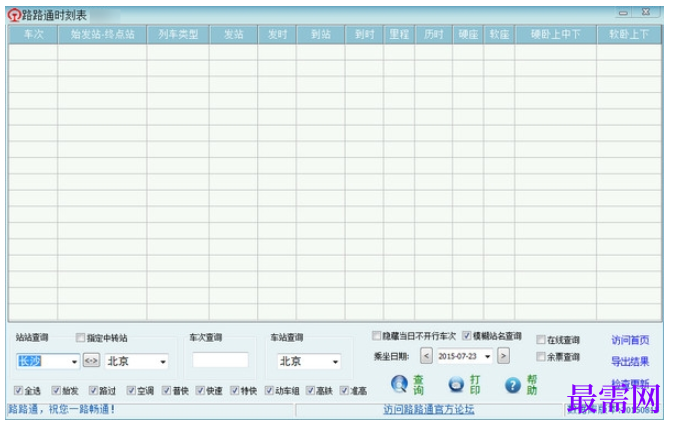Open 车站查询 station 北京 dropdown
The width and height of the screenshot is (679, 430).
335,362
